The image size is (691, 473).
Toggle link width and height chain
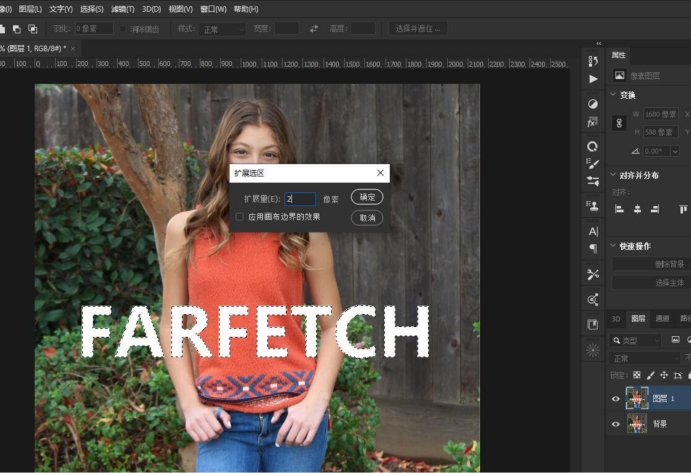click(619, 123)
